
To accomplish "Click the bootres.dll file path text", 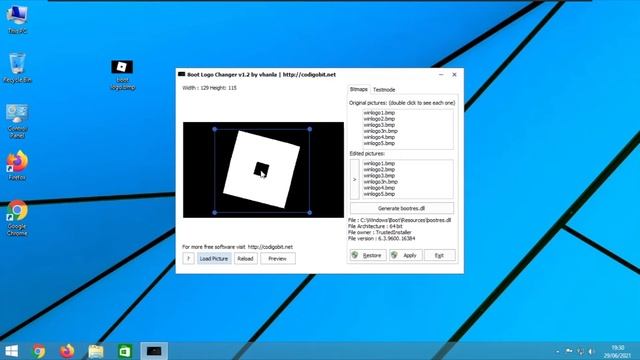I will (400, 220).
